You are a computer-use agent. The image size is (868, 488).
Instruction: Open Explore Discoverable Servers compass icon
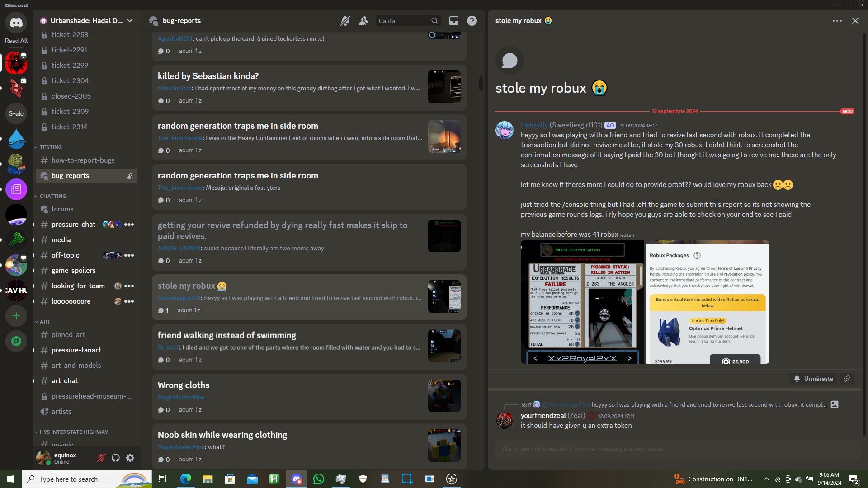point(16,341)
